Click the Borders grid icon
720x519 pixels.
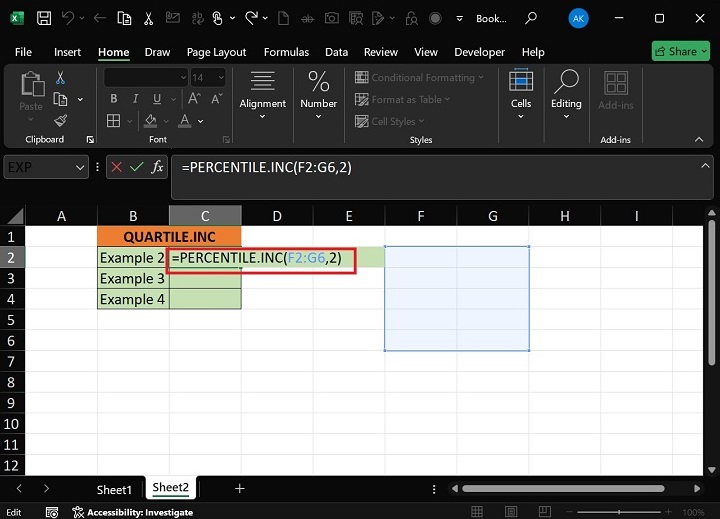click(x=113, y=121)
